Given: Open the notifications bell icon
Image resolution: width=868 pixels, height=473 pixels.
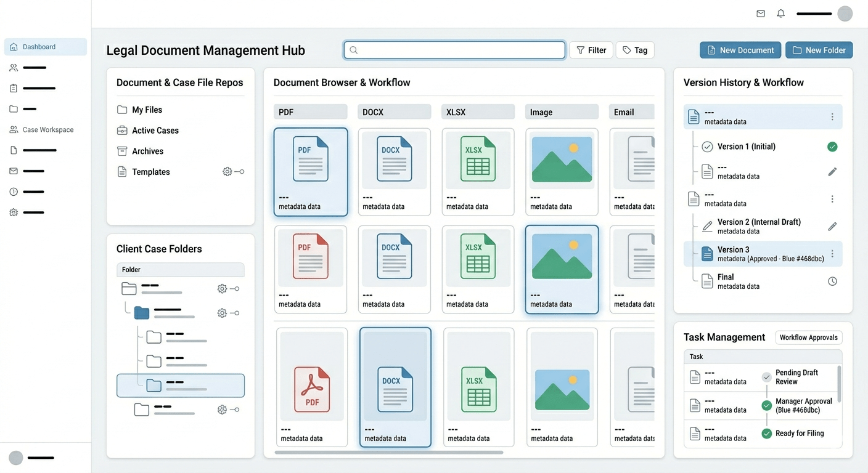Looking at the screenshot, I should click(x=781, y=14).
